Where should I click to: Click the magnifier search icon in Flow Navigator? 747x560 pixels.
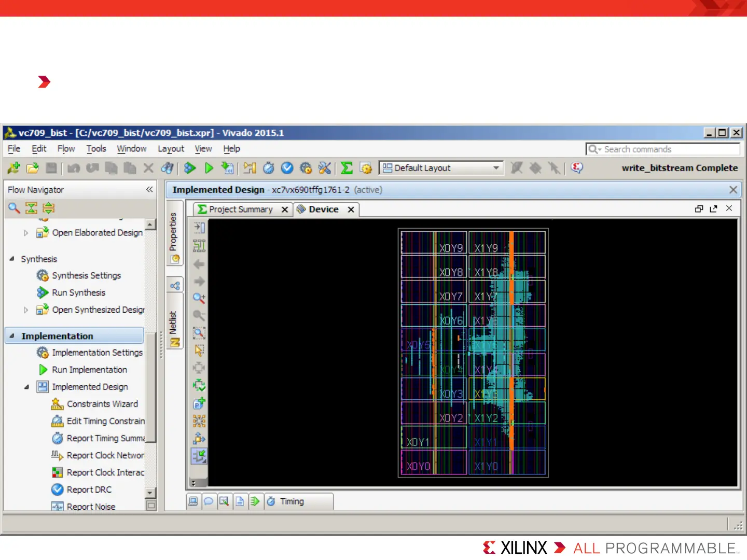[14, 208]
